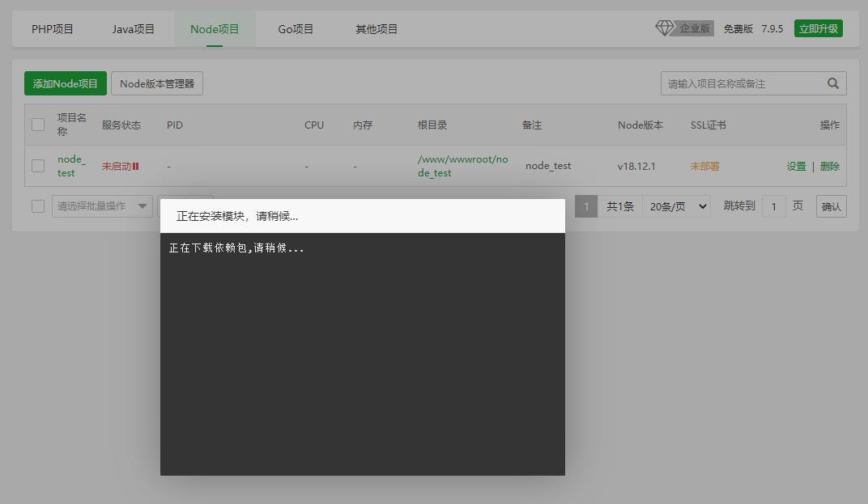Open the 其他项目 tab
868x504 pixels.
(377, 29)
